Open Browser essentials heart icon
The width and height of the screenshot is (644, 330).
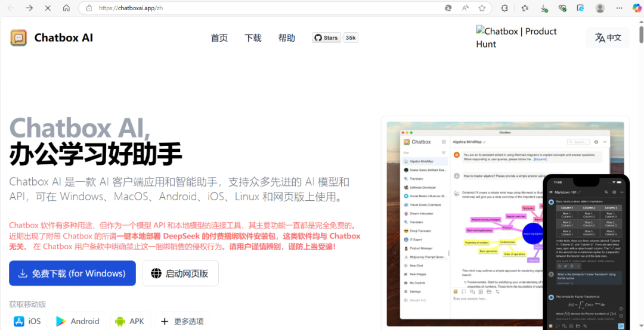[562, 8]
